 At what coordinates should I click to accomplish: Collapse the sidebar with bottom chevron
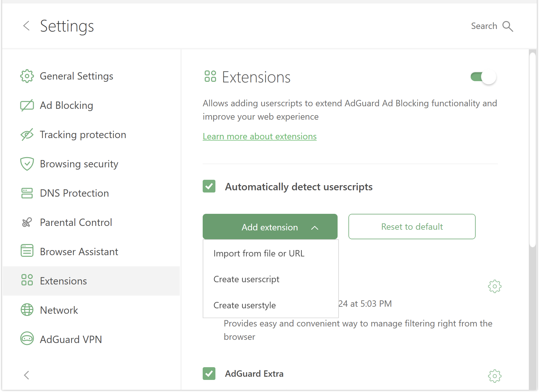(x=27, y=375)
